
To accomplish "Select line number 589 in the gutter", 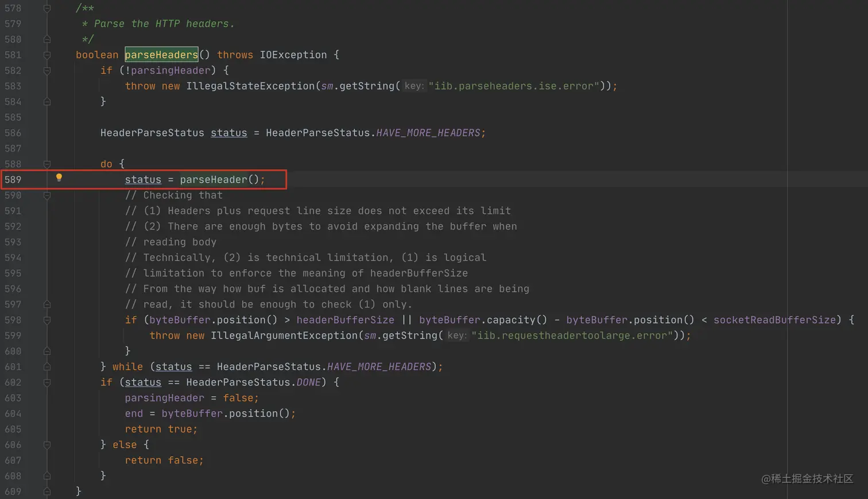I will (x=13, y=180).
